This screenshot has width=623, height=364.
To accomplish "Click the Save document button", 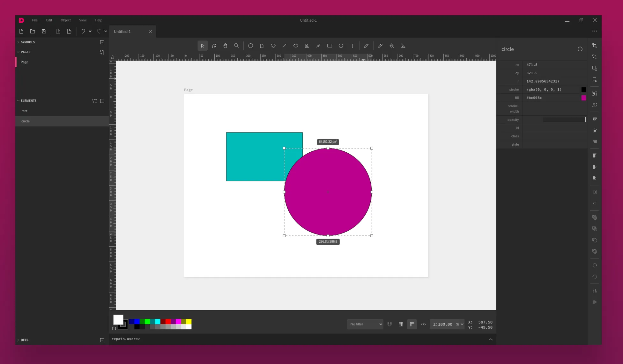I will tap(44, 31).
